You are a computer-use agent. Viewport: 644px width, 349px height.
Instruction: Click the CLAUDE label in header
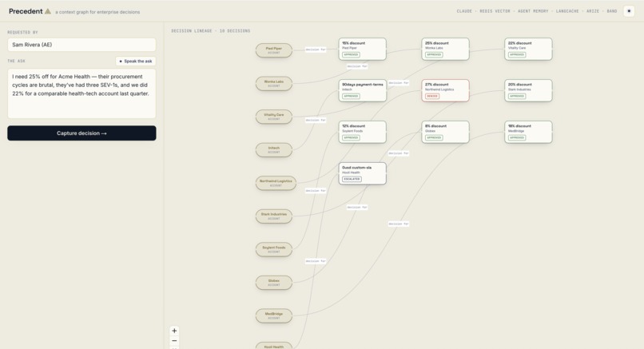[x=464, y=11]
